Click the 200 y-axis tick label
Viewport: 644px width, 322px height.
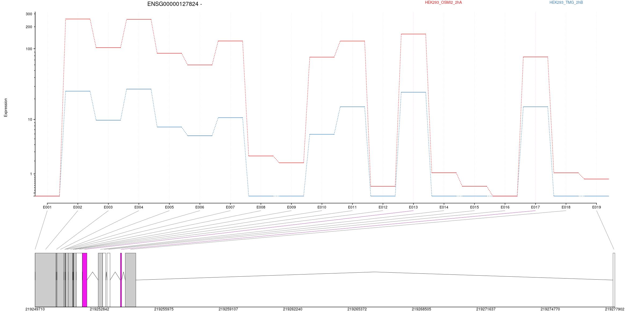(x=29, y=27)
